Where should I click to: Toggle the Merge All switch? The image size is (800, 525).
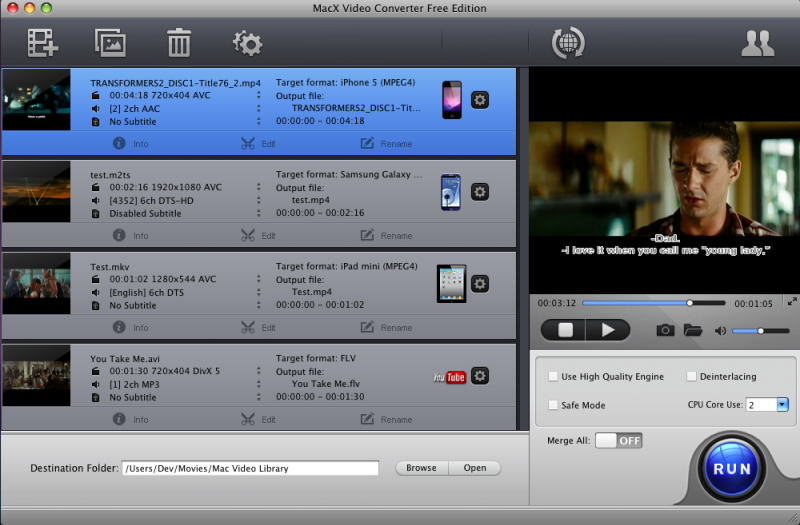coord(619,440)
